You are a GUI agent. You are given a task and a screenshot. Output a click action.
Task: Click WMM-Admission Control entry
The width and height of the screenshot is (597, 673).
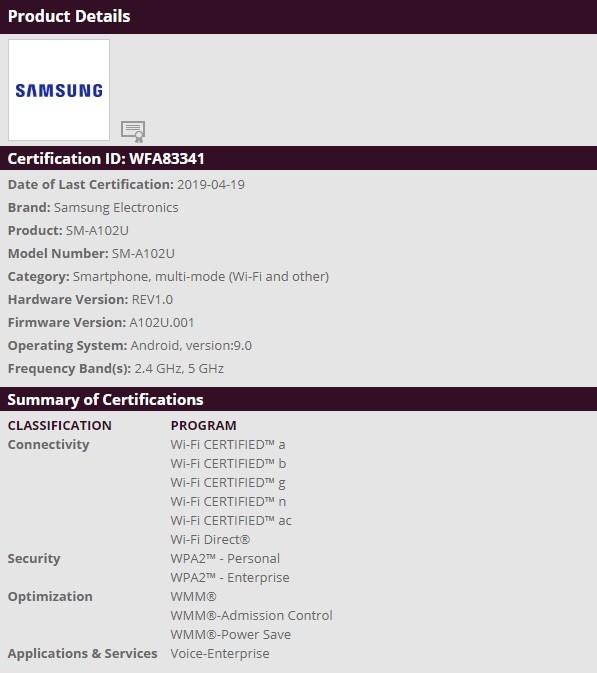coord(252,615)
